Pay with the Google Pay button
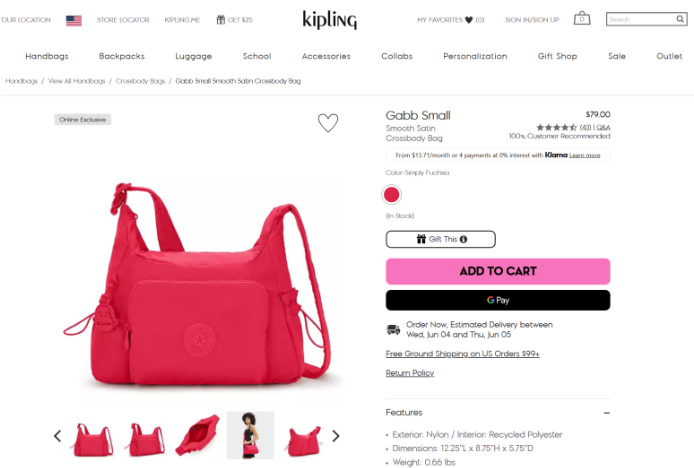The width and height of the screenshot is (694, 468). tap(498, 300)
